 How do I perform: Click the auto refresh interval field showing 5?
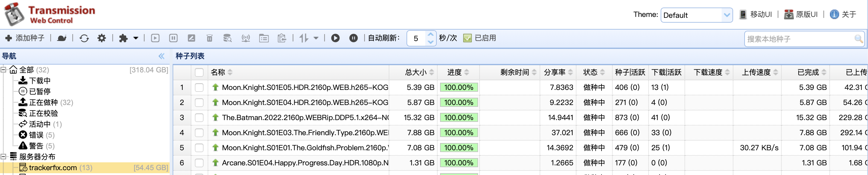pos(416,38)
